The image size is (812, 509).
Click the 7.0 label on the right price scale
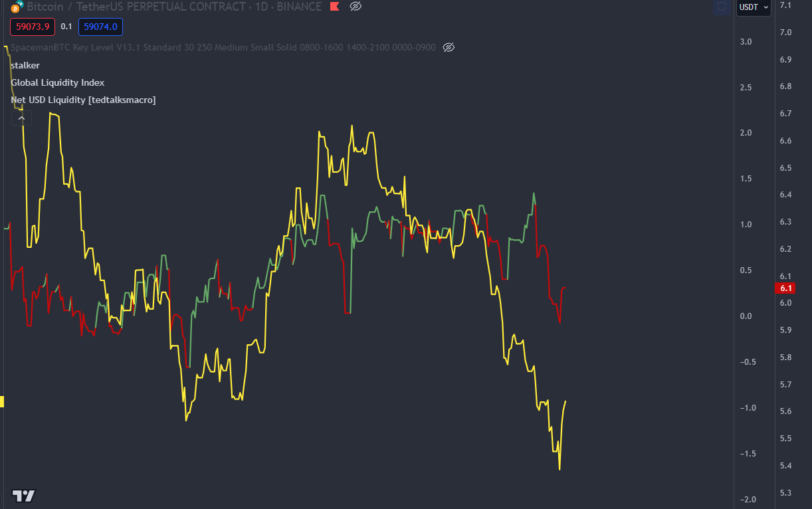coord(786,33)
